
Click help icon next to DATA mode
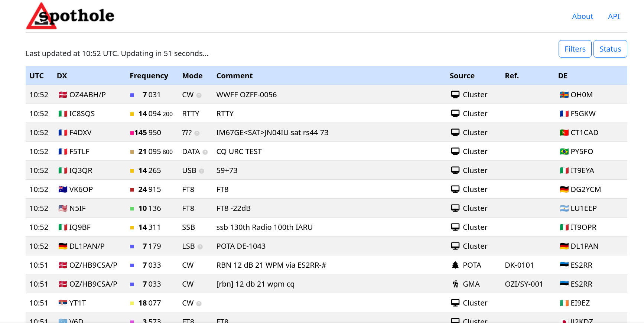coord(205,152)
